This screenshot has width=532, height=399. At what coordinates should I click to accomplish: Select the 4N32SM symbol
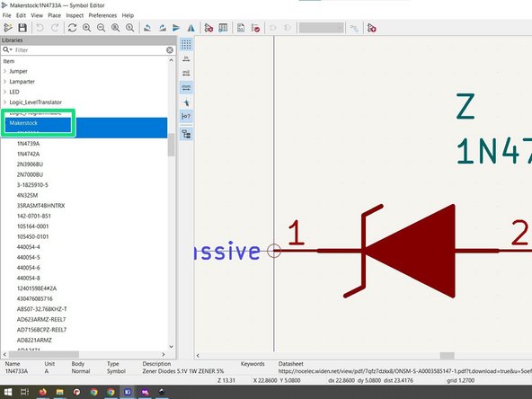coord(27,195)
